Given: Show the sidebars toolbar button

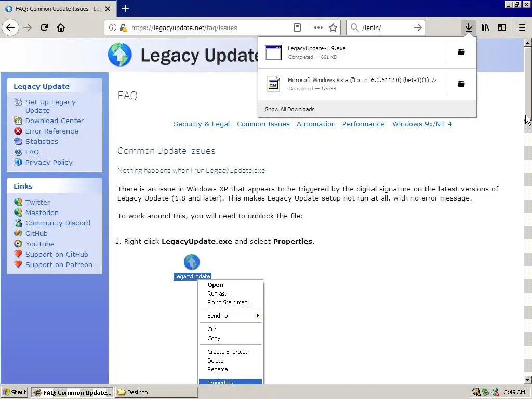Looking at the screenshot, I should pos(502,28).
